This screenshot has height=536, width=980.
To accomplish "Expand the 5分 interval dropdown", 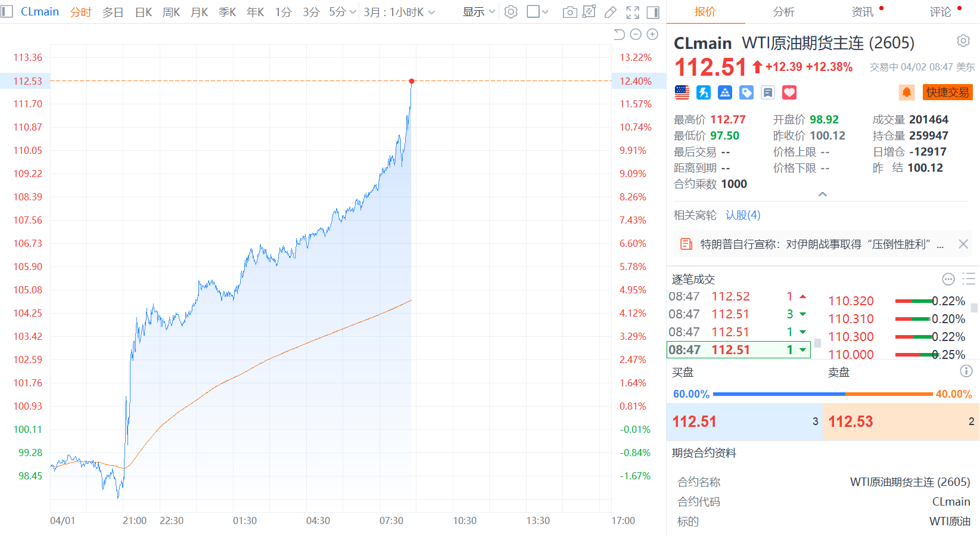I will (x=343, y=12).
